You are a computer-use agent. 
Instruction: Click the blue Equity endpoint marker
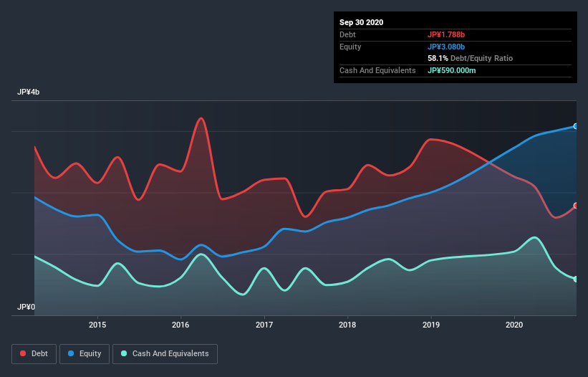(x=576, y=126)
